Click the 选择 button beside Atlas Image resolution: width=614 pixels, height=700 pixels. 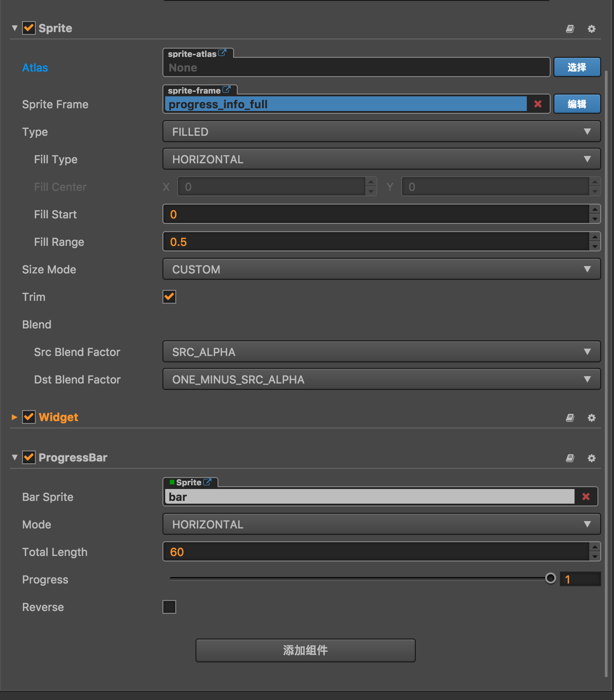click(577, 67)
